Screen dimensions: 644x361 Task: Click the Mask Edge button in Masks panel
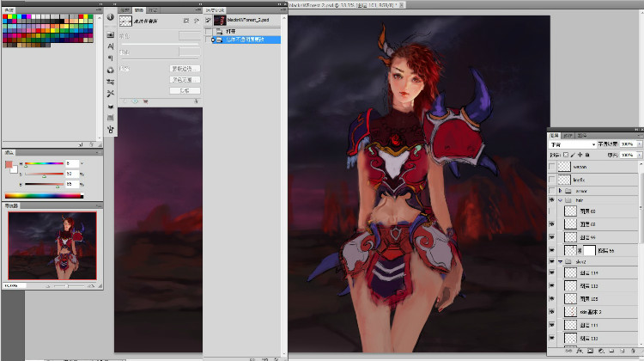[x=185, y=68]
